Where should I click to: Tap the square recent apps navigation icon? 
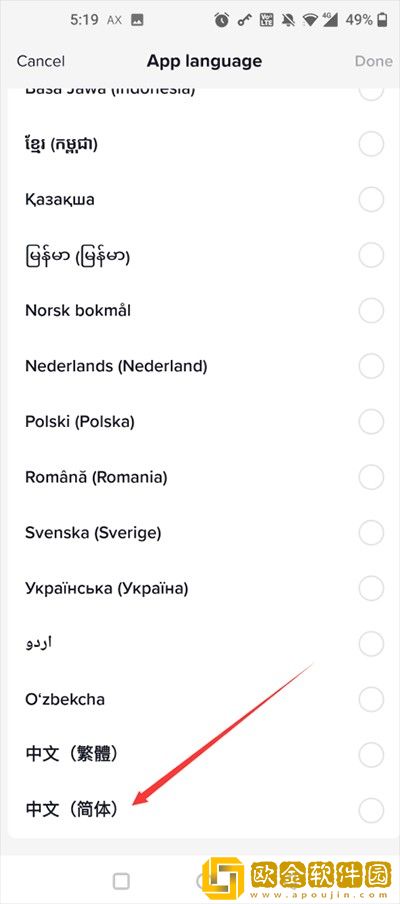[121, 880]
